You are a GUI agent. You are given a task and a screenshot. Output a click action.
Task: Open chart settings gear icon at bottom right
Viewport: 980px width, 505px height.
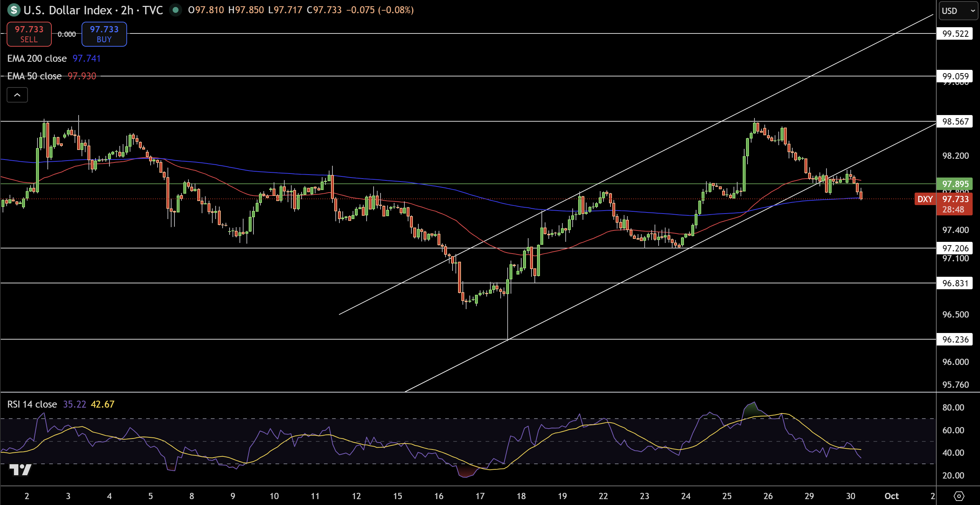[959, 496]
